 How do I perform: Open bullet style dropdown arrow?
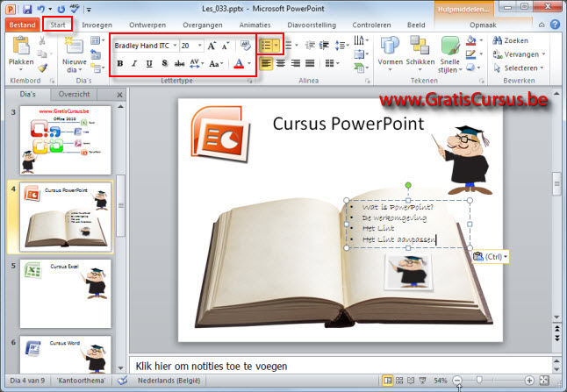click(x=276, y=45)
